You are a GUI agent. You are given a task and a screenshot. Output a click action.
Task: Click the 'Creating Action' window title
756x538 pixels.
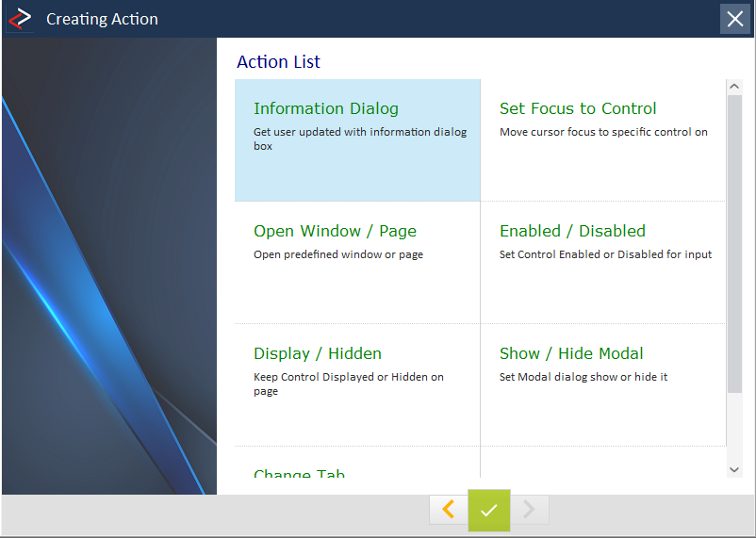tap(102, 19)
